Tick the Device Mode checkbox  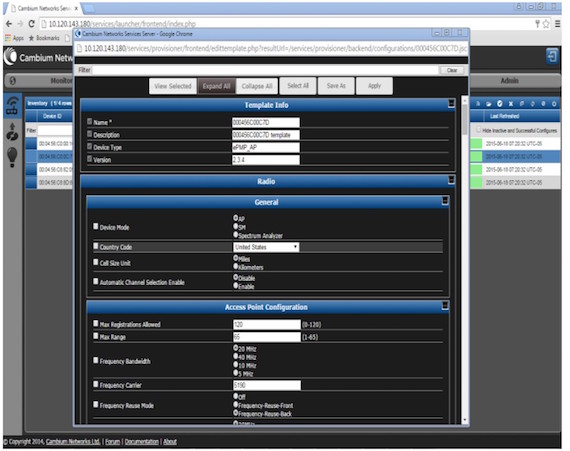[x=96, y=226]
